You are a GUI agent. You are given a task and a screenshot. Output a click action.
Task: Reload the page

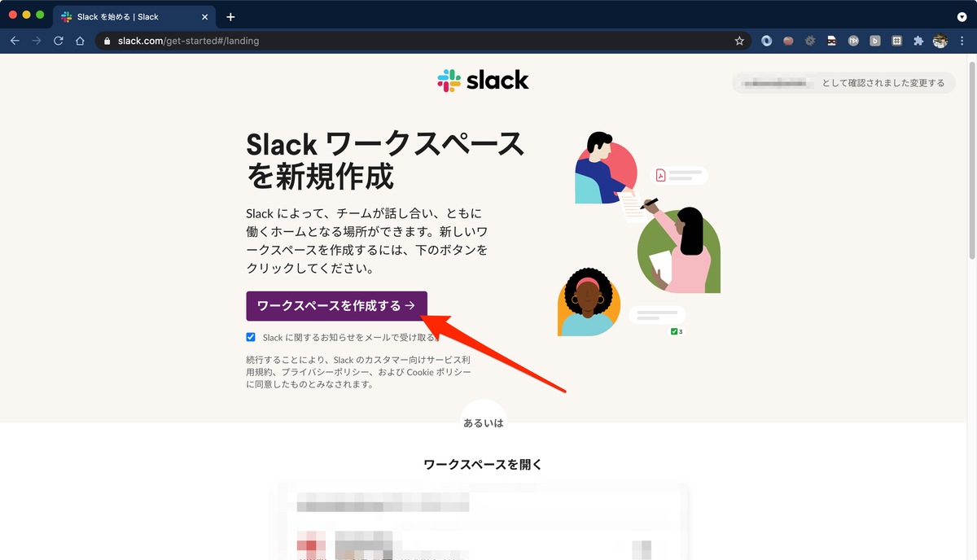[x=59, y=41]
